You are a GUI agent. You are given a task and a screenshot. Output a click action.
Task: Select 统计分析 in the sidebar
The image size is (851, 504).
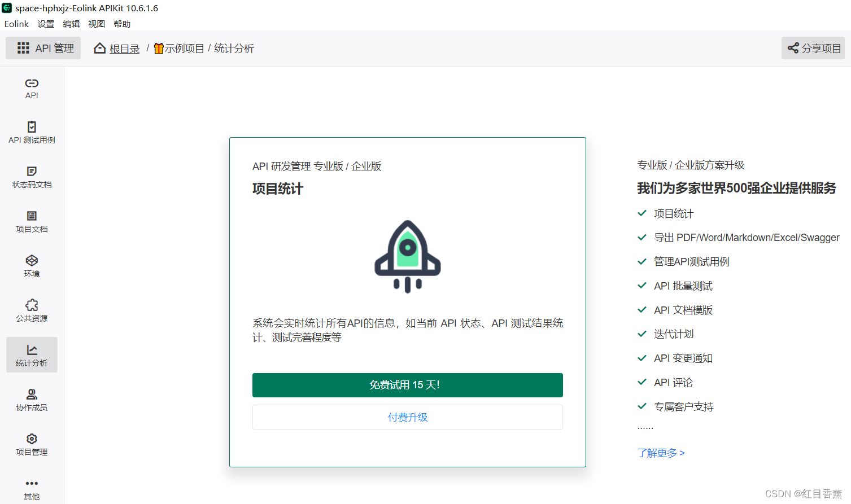[32, 355]
